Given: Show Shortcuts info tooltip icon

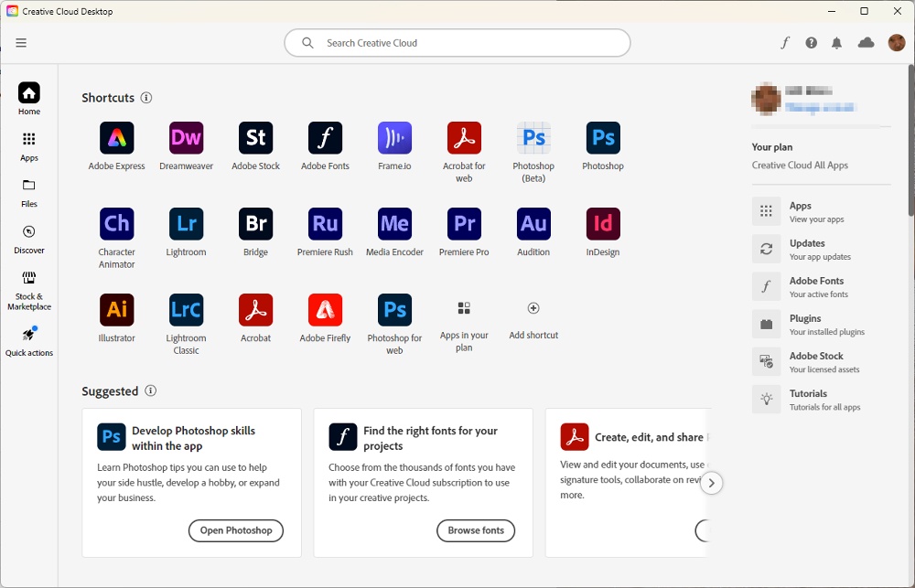Looking at the screenshot, I should (x=146, y=98).
